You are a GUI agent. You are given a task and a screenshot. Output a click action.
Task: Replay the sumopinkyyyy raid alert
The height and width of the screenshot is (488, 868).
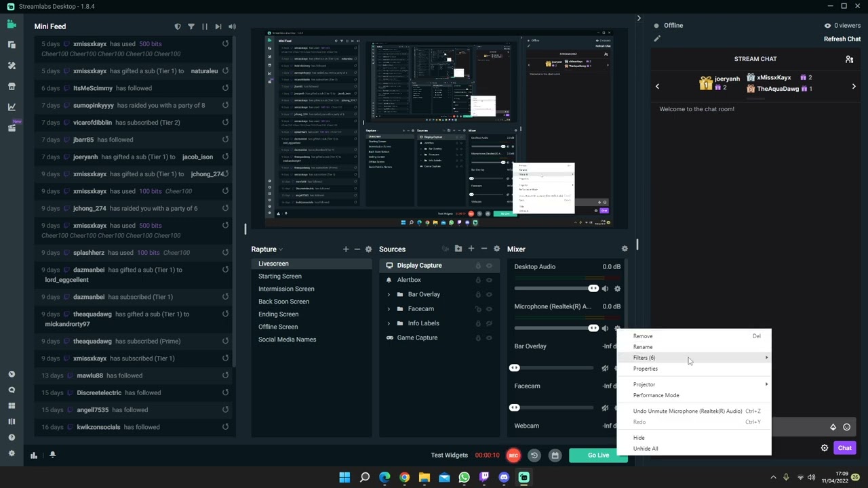point(225,105)
